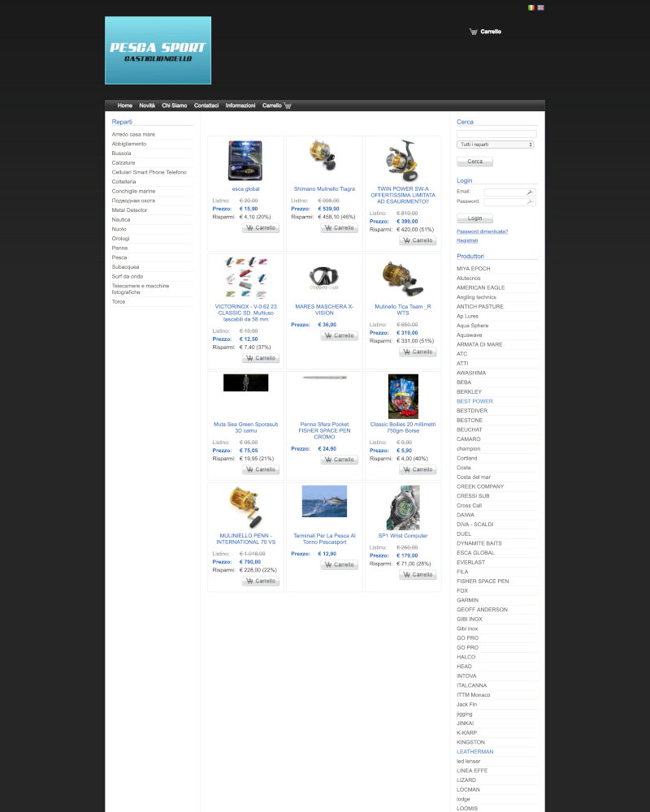Image resolution: width=650 pixels, height=812 pixels.
Task: Open the Informazioni menu item
Action: 240,106
